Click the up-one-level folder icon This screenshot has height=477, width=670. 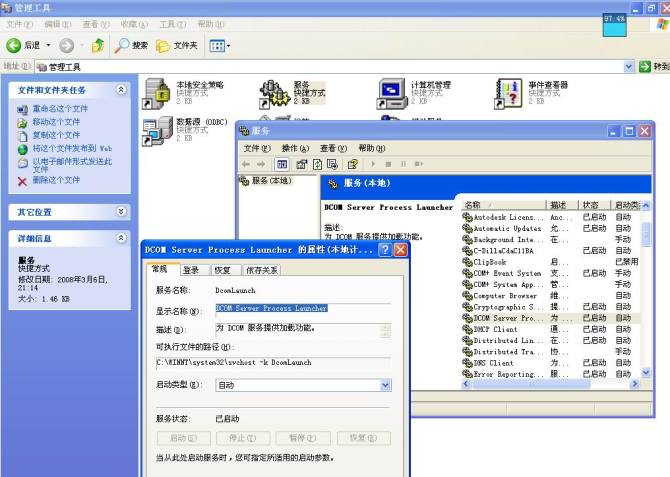coord(97,45)
